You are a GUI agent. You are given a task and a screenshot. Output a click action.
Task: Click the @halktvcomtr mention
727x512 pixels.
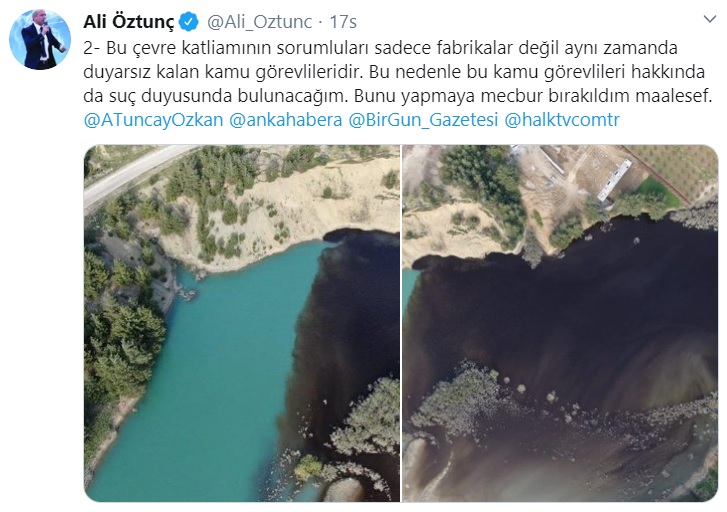[561, 120]
